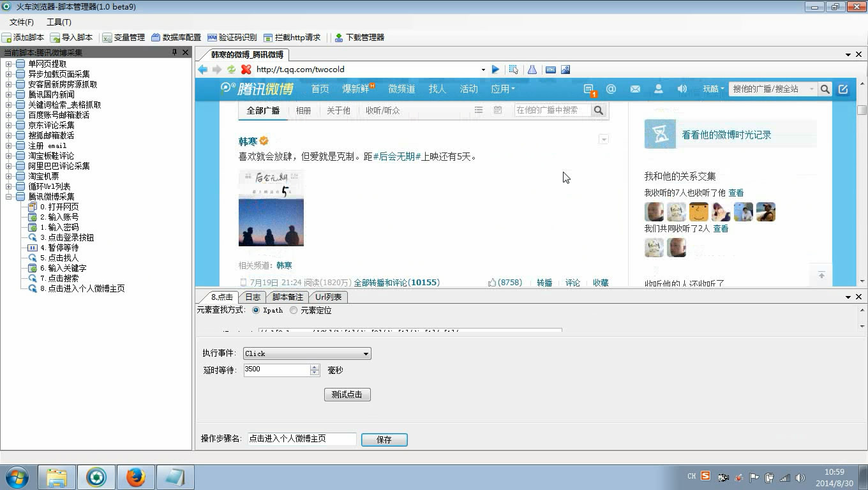
Task: Open the HTML source view icon
Action: pyautogui.click(x=550, y=70)
